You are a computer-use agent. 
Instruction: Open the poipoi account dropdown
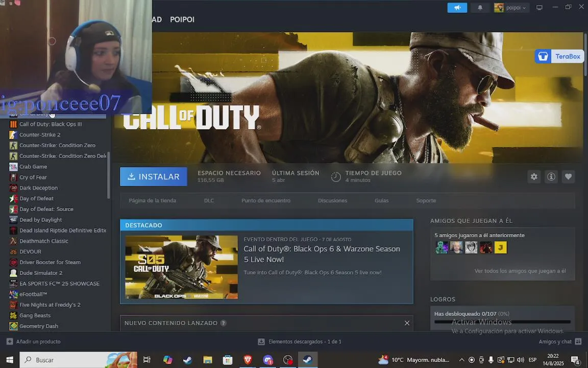pyautogui.click(x=511, y=8)
